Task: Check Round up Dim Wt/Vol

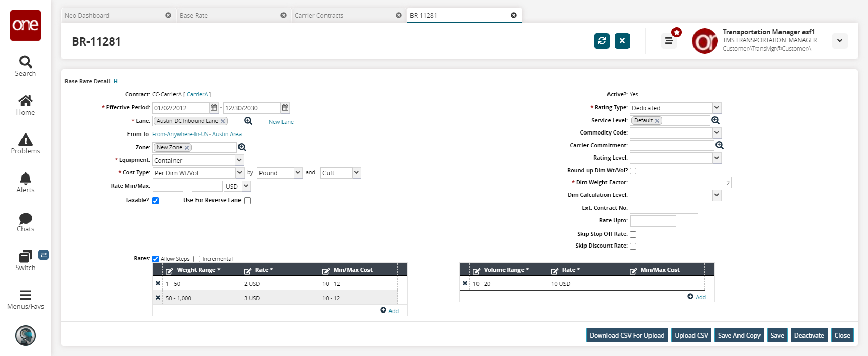Action: (633, 171)
